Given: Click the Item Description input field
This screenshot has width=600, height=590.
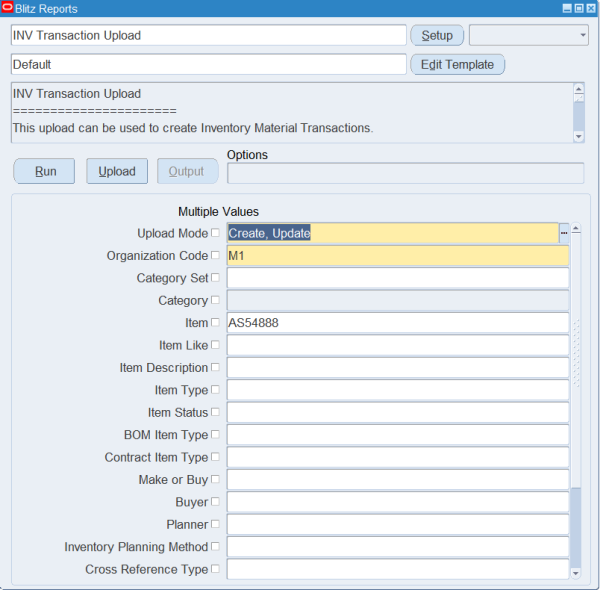Looking at the screenshot, I should (398, 367).
